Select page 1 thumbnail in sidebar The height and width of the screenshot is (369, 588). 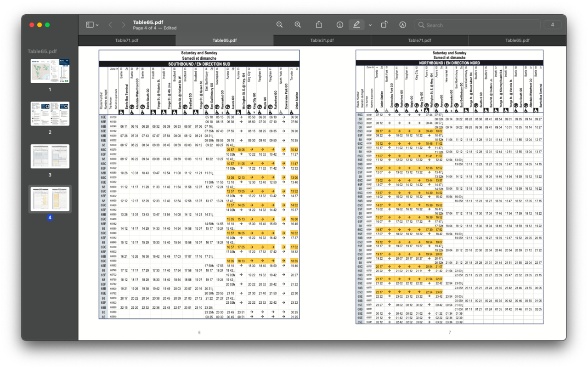50,71
